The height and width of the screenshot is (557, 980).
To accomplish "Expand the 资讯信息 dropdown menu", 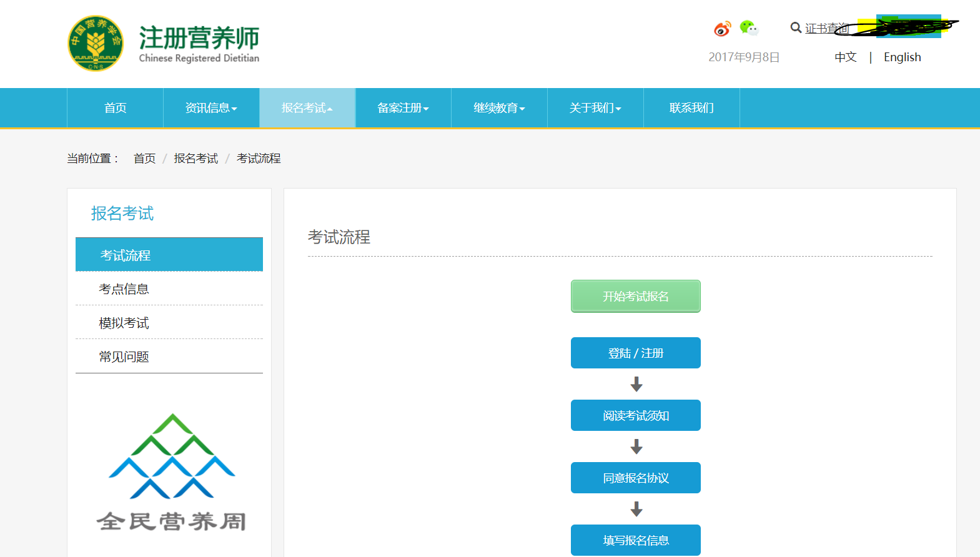I will coord(211,108).
